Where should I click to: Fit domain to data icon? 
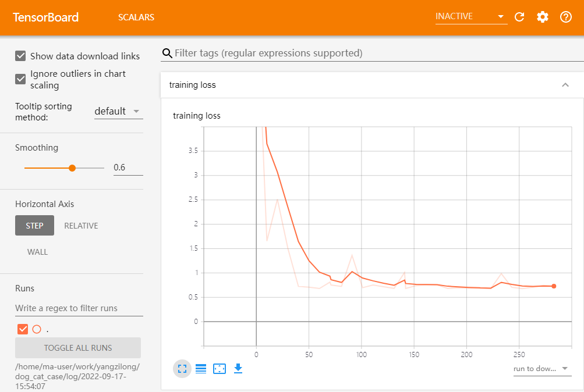click(220, 369)
